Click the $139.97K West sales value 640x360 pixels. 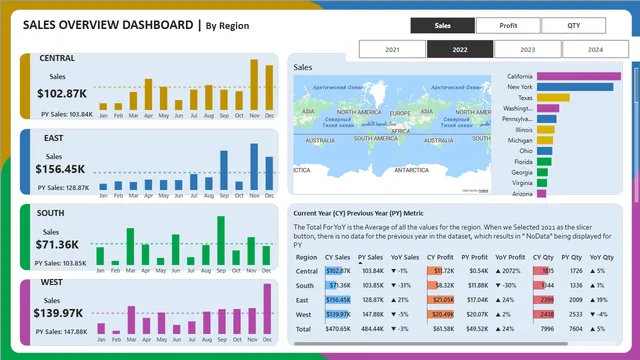[x=58, y=313]
